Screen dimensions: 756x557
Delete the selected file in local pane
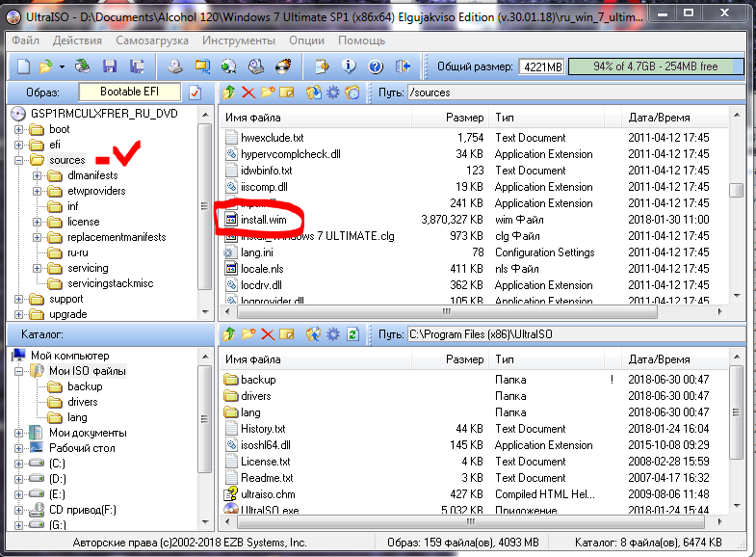click(x=268, y=334)
